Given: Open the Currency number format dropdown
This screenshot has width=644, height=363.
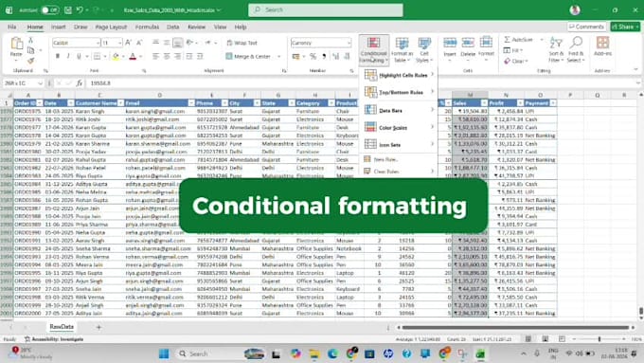Looking at the screenshot, I should tap(349, 43).
